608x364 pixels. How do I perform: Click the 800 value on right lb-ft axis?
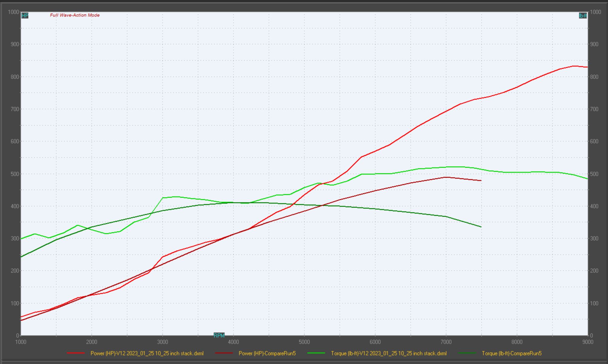[x=594, y=77]
